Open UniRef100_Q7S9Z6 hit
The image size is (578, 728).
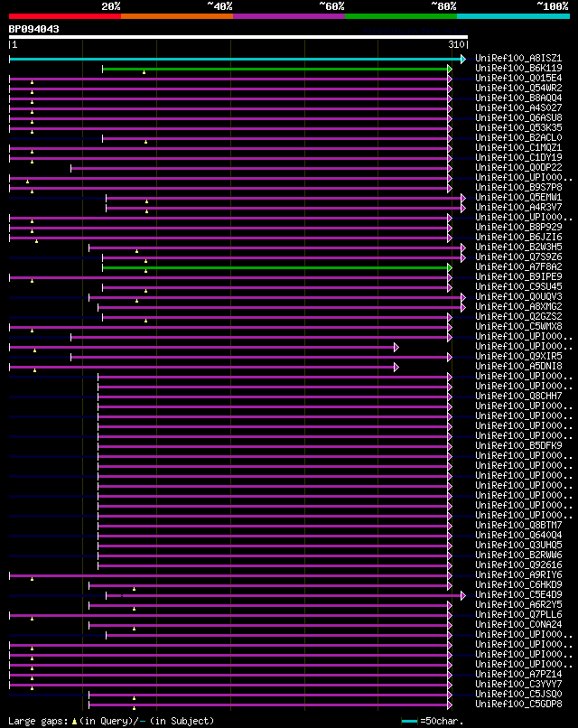[518, 257]
